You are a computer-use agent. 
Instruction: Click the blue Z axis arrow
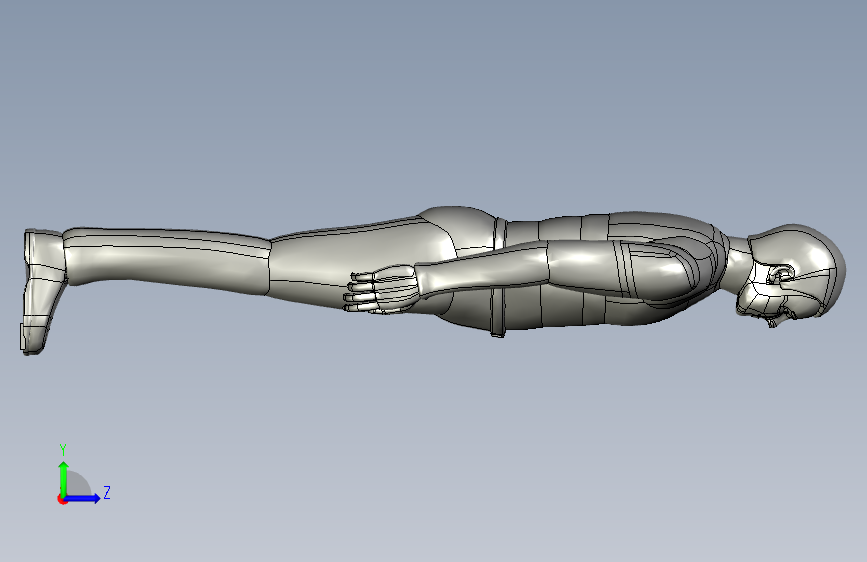point(83,498)
